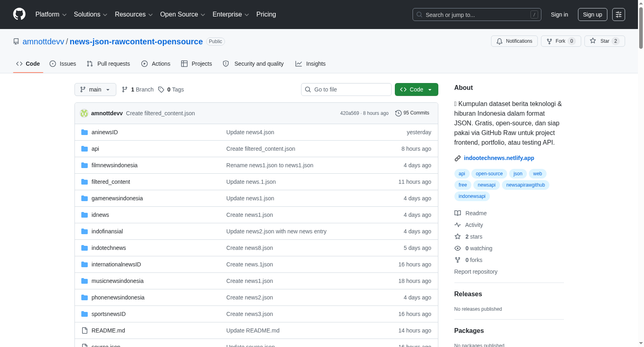Switch to the Pull requests tab
Image resolution: width=644 pixels, height=347 pixels.
[x=108, y=64]
